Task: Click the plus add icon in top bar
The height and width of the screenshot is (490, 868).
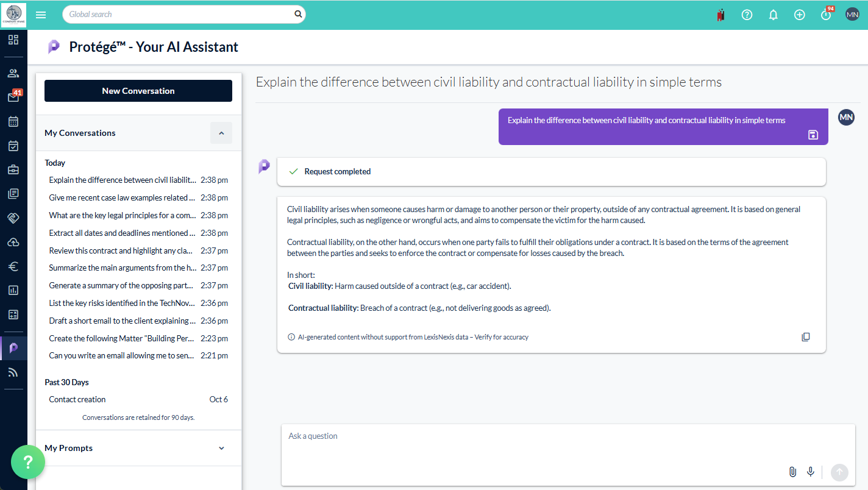Action: pos(799,15)
